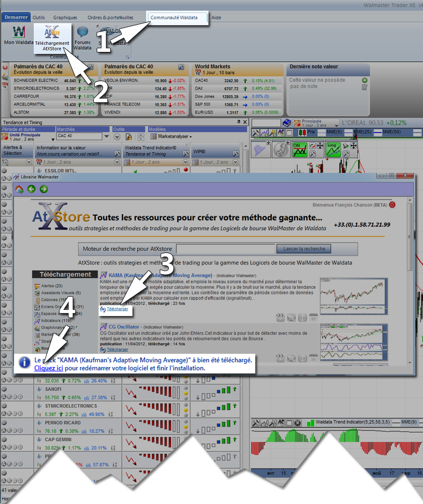Viewport: 423px width, 504px height.
Task: Click the MME(50) line color swatch
Action: (x=378, y=132)
